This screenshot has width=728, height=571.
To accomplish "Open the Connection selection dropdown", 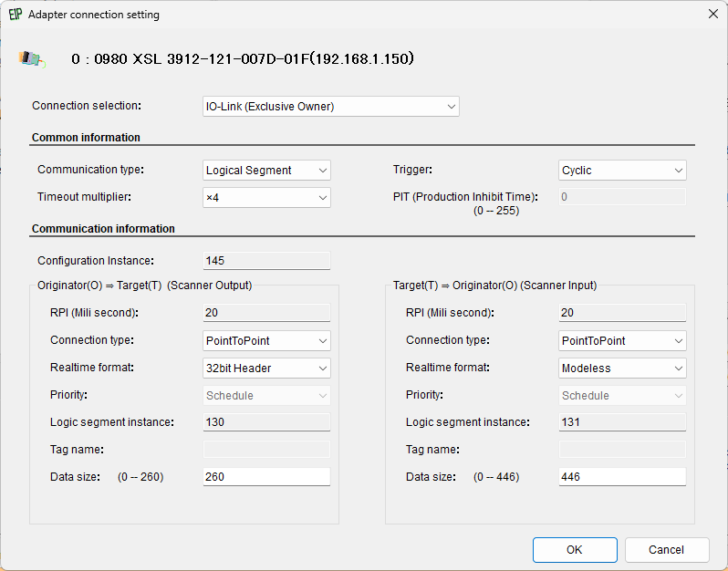I will tap(331, 107).
